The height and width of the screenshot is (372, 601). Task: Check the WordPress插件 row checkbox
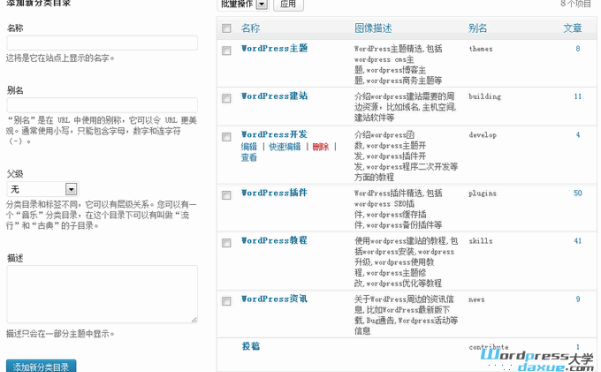pos(227,195)
